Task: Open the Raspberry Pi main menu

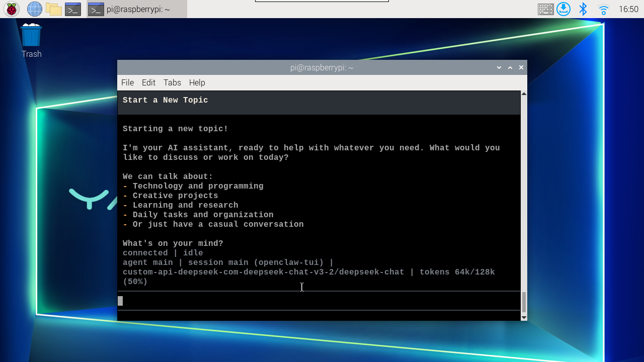Action: 12,9
